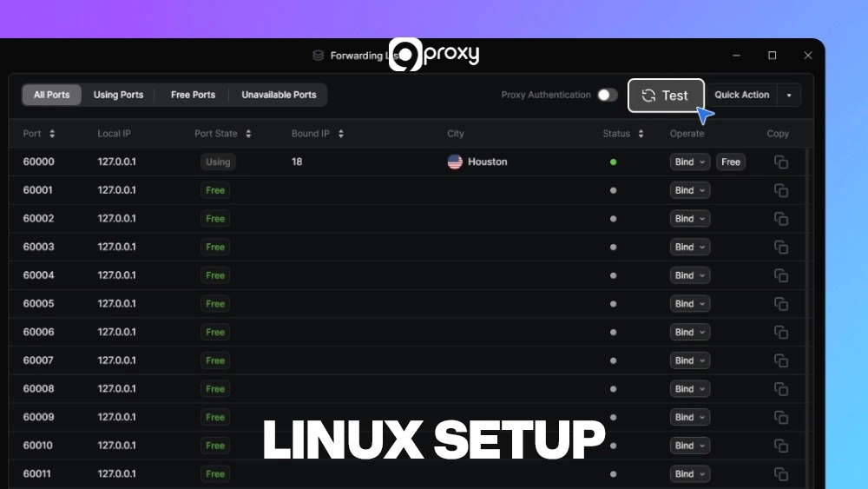868x489 pixels.
Task: Sort table by Port column
Action: [x=52, y=134]
